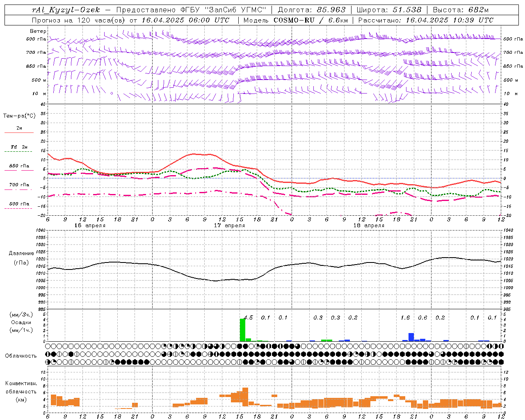The image size is (525, 420).
Task: Click the 'Давление' pressure panel title
Action: pyautogui.click(x=21, y=253)
